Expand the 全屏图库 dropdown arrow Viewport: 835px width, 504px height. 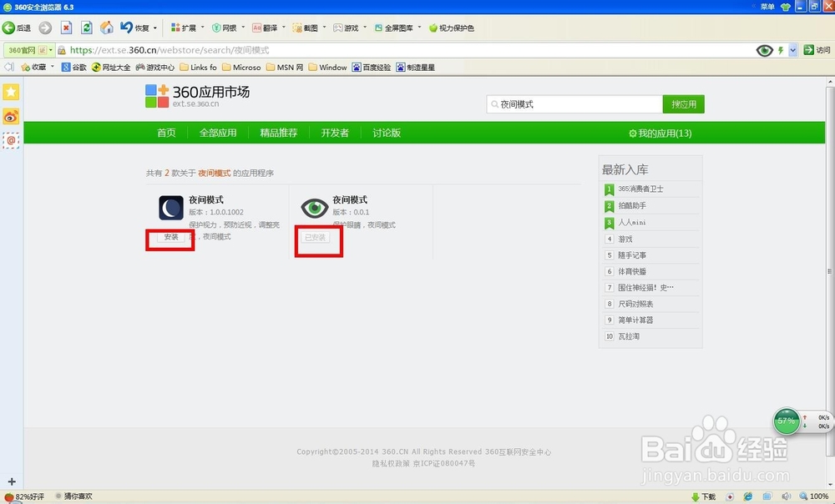(420, 28)
